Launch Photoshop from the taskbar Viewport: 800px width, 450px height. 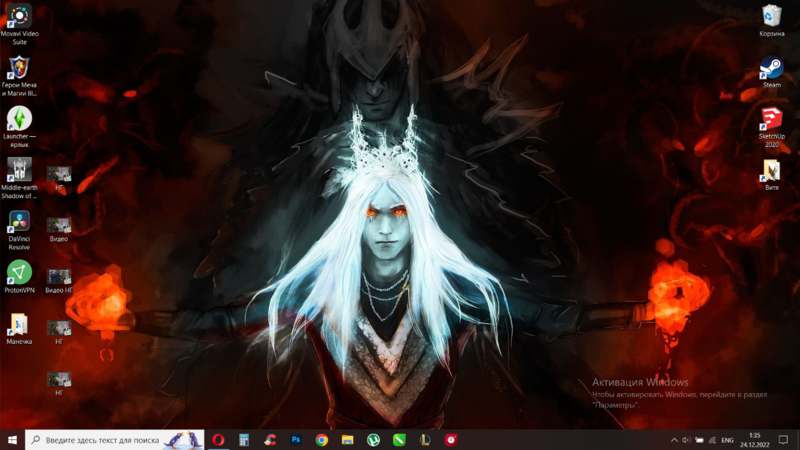296,440
